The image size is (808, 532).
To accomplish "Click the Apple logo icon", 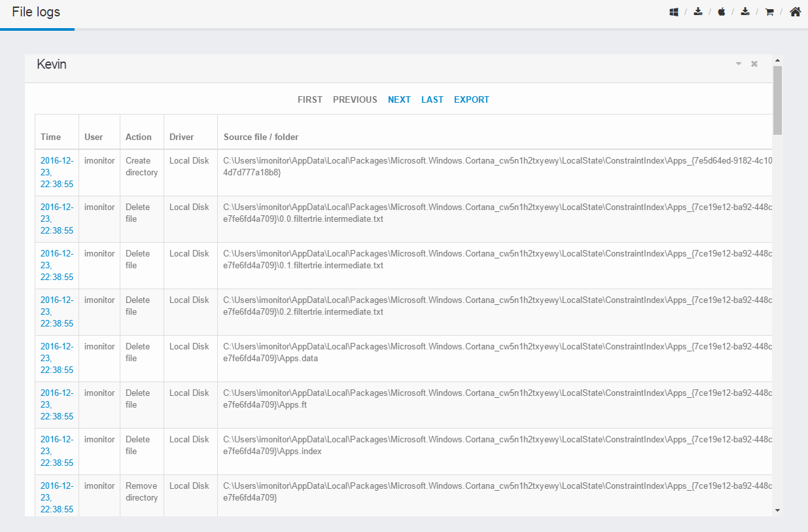I will point(722,12).
